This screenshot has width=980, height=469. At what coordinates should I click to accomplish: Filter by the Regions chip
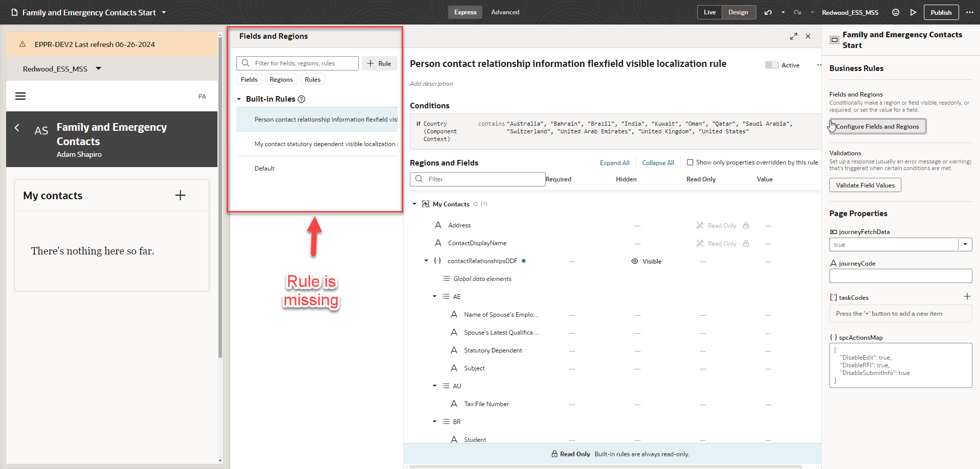pyautogui.click(x=281, y=79)
